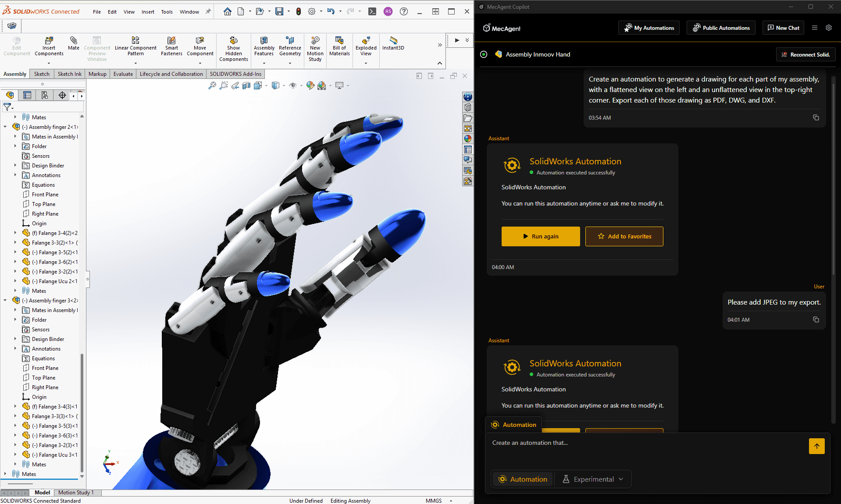Expand the Falange 3-3(2)<1> node
This screenshot has width=841, height=504.
pyautogui.click(x=15, y=242)
